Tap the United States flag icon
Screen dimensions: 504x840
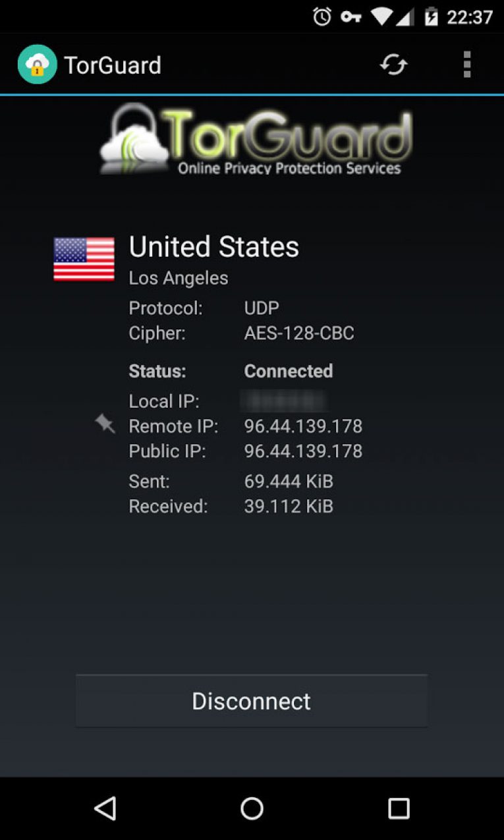84,259
